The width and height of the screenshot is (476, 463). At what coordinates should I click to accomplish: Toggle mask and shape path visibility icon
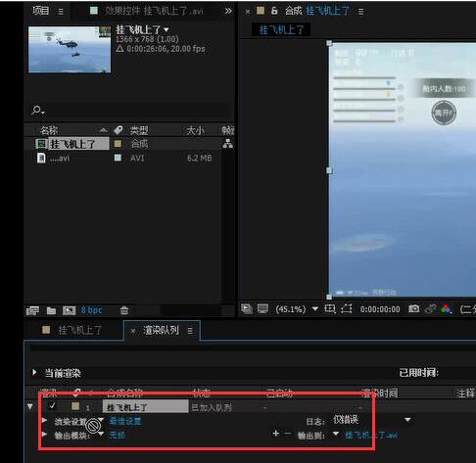[347, 308]
